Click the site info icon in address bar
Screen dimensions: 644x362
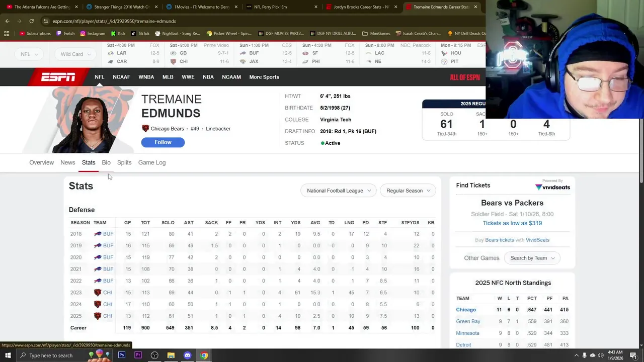[x=46, y=21]
